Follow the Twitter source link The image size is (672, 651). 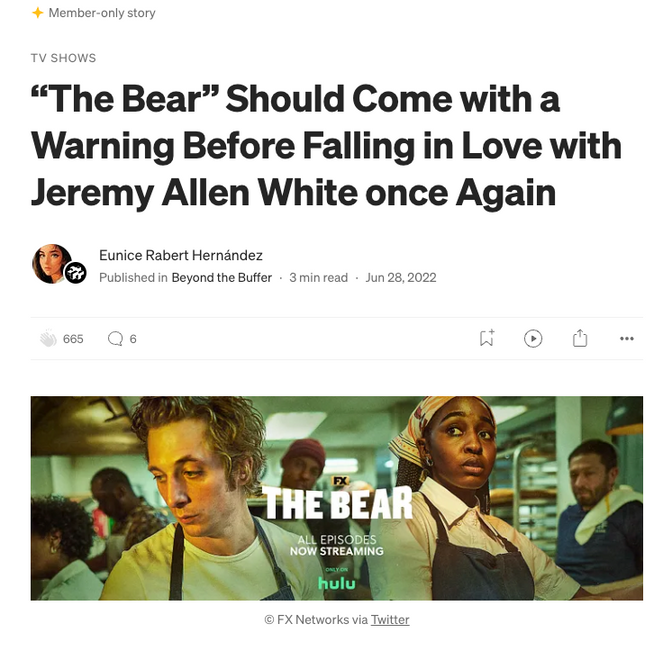click(390, 620)
